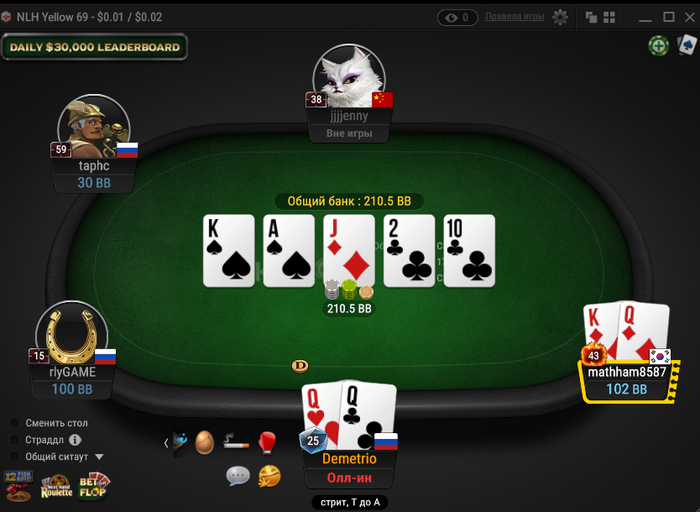Expand emote list with left chevron
The image size is (700, 512).
[x=166, y=443]
